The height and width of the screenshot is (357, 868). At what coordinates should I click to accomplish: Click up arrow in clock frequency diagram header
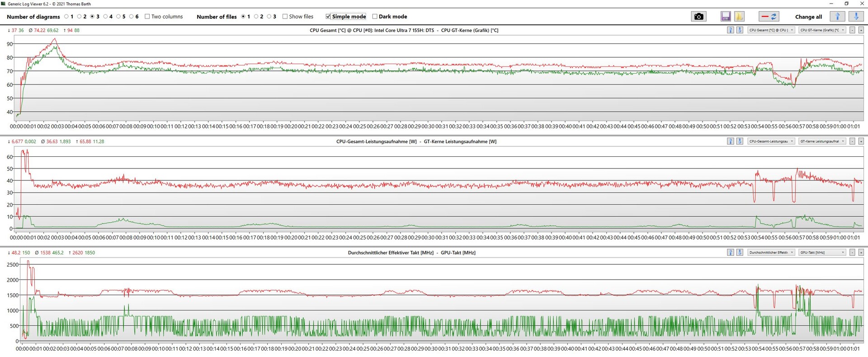tap(730, 253)
